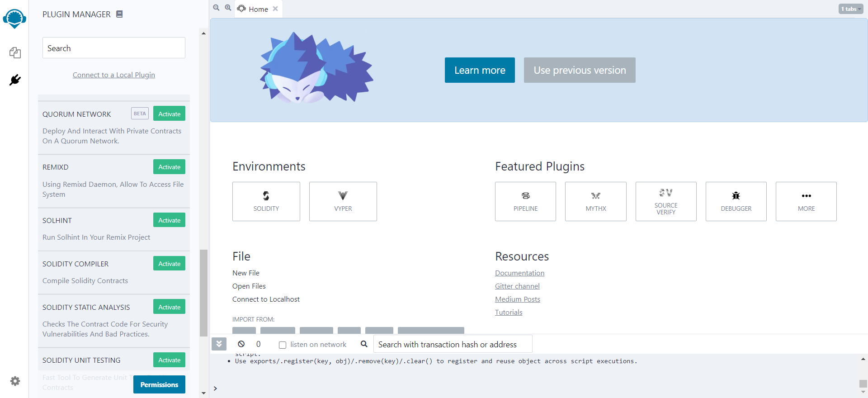Open the MythX featured plugin
The image size is (868, 398).
click(596, 201)
